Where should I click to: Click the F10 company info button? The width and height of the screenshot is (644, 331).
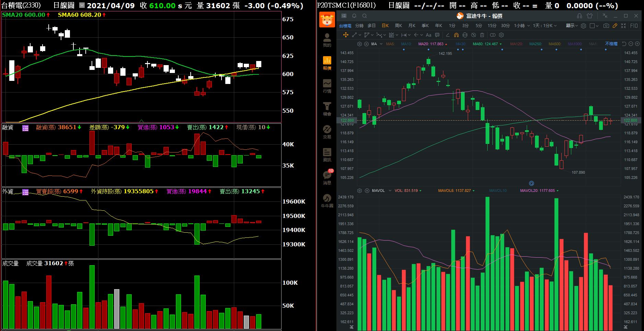tap(634, 26)
